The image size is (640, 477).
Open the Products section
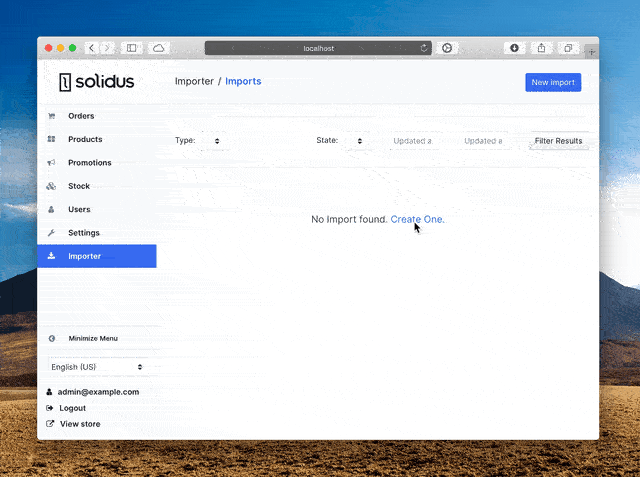(x=97, y=139)
